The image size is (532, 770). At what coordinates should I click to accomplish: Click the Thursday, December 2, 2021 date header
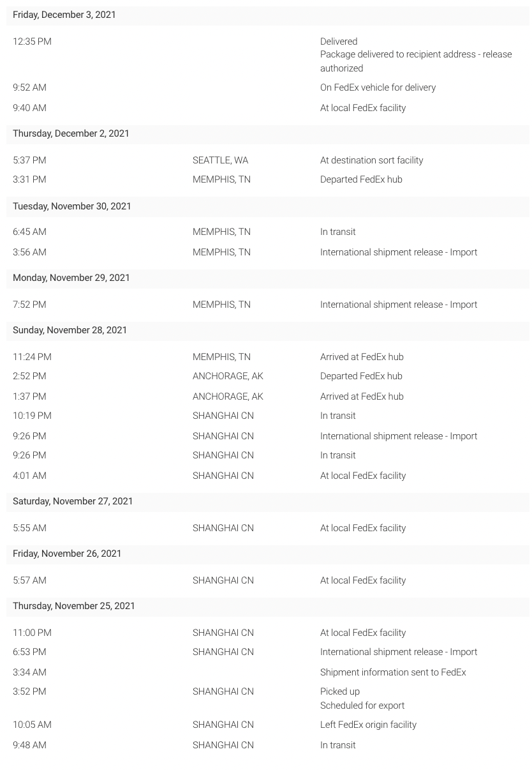(71, 133)
